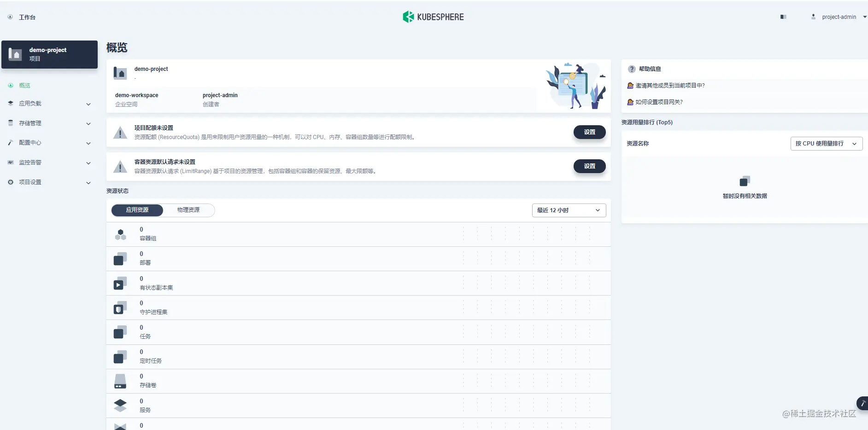868x430 pixels.
Task: Click 设置 for project quota
Action: 590,132
